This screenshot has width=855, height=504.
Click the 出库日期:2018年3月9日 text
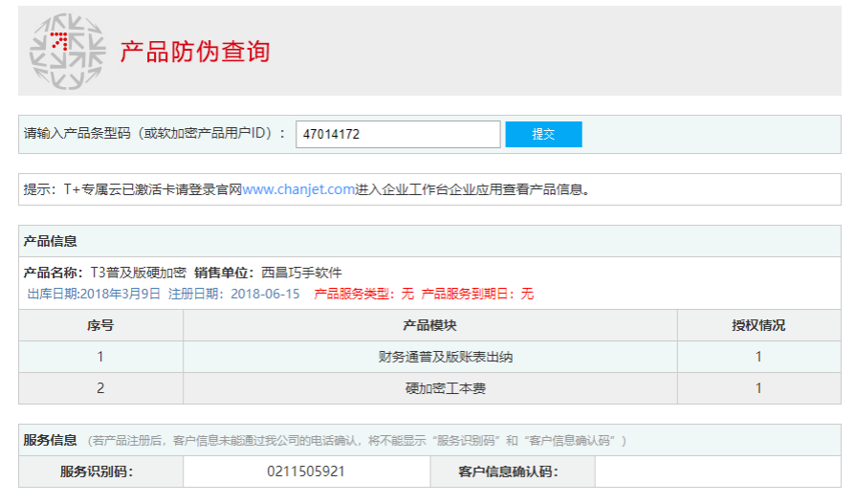pos(94,294)
